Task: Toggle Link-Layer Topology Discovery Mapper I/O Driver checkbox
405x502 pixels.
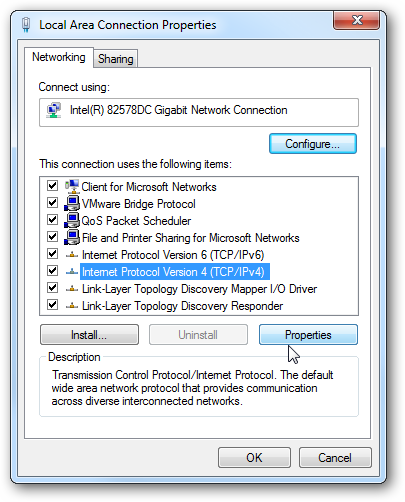Action: tap(53, 288)
